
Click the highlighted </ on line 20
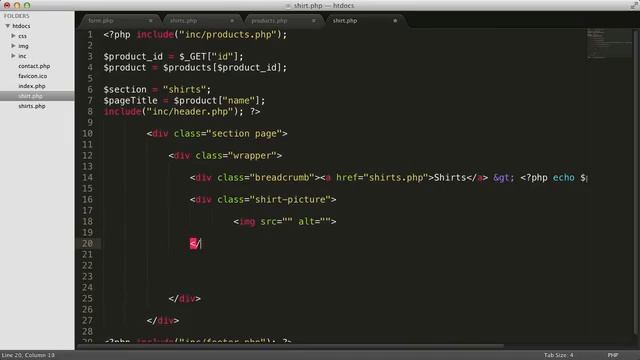(195, 244)
